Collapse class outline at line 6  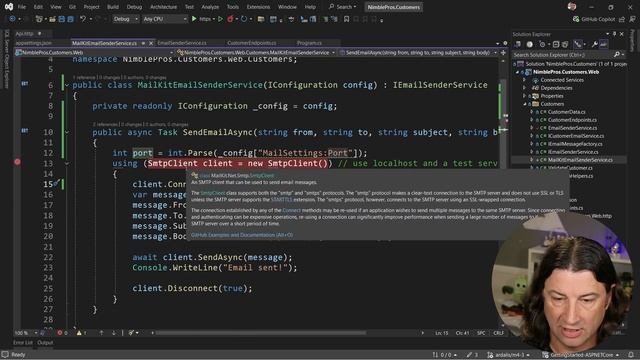point(67,85)
